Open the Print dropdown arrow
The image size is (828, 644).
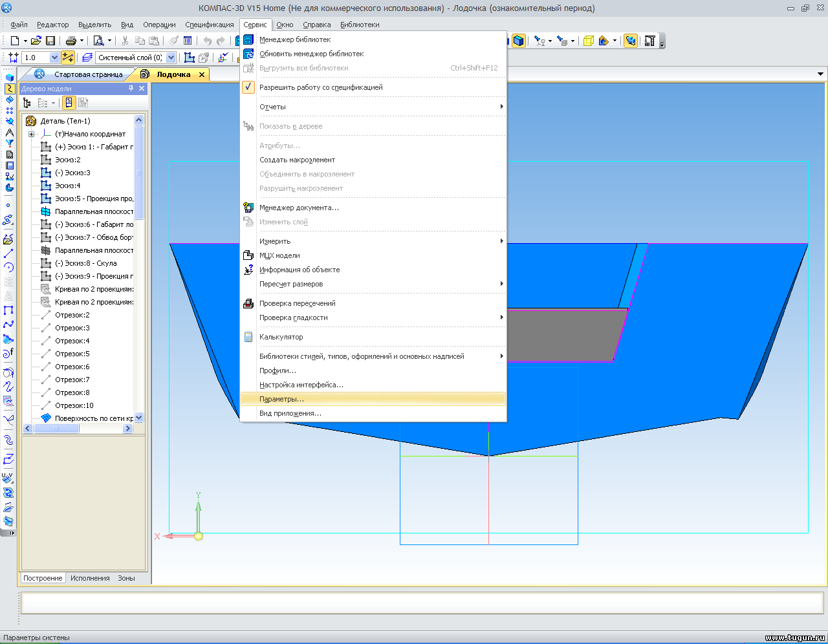(82, 41)
